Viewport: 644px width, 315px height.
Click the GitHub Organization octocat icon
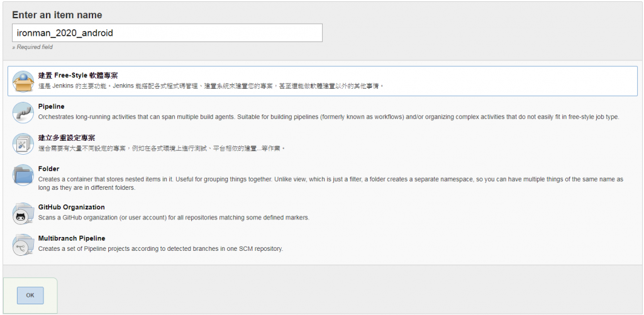point(23,214)
